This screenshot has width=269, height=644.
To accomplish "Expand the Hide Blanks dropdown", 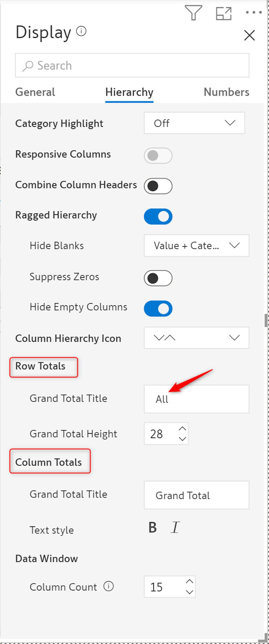I will (x=196, y=246).
